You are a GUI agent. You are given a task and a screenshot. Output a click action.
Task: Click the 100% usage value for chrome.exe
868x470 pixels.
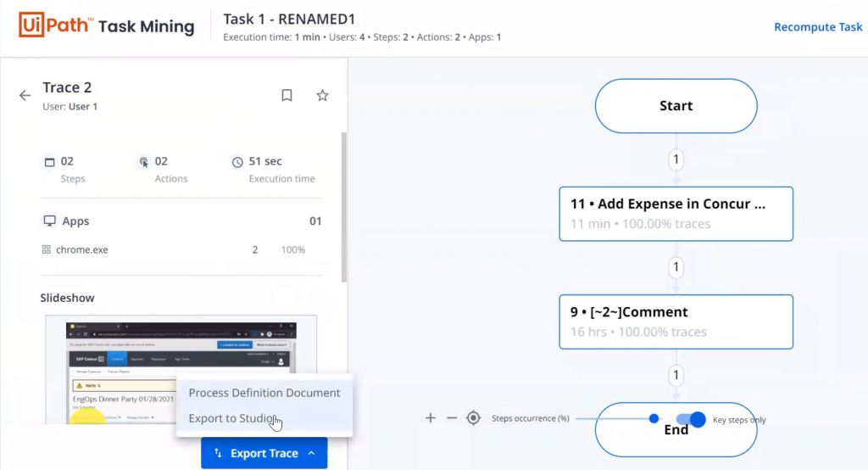tap(292, 249)
